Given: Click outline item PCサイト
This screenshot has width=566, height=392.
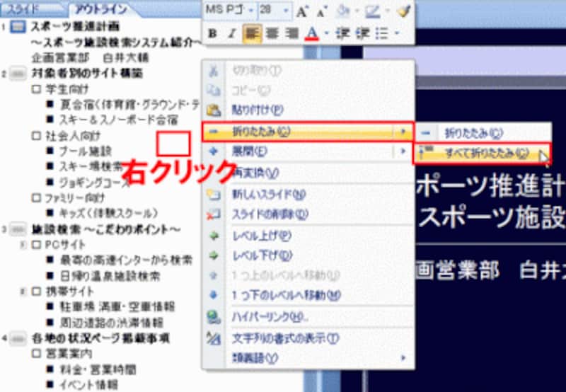Looking at the screenshot, I should click(x=65, y=245).
